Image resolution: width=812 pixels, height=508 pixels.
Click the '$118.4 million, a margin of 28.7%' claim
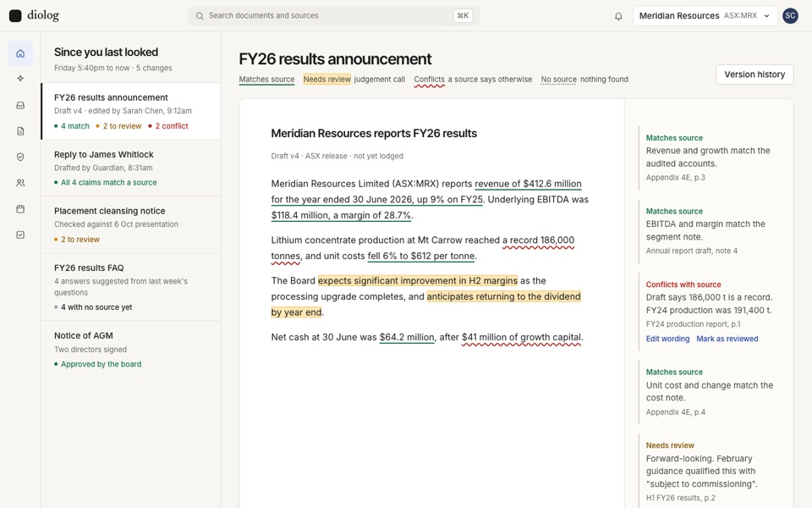pos(341,215)
